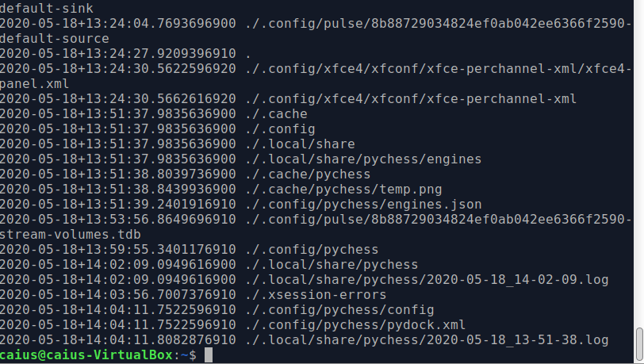Viewport: 644px width, 364px height.
Task: Click the terminal scrollbar thumb
Action: 638,343
